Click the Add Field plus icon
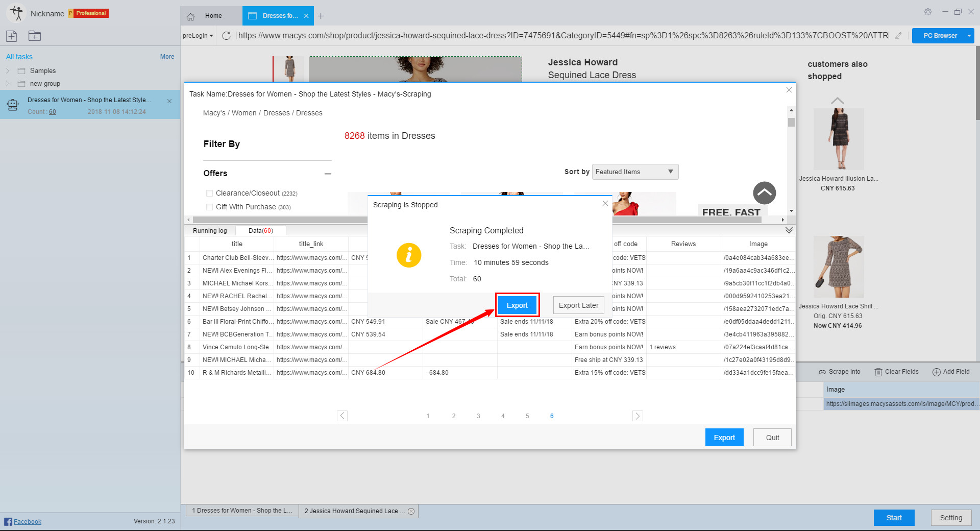This screenshot has height=531, width=980. tap(937, 372)
